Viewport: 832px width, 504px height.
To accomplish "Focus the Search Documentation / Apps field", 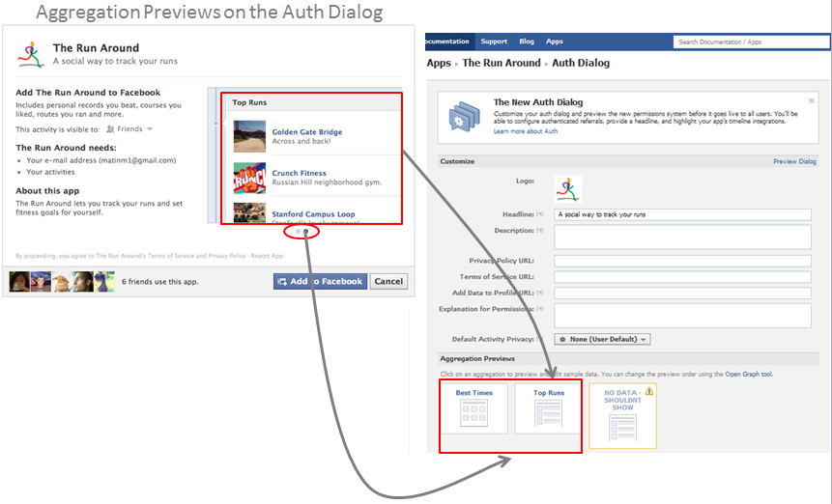I will [751, 42].
